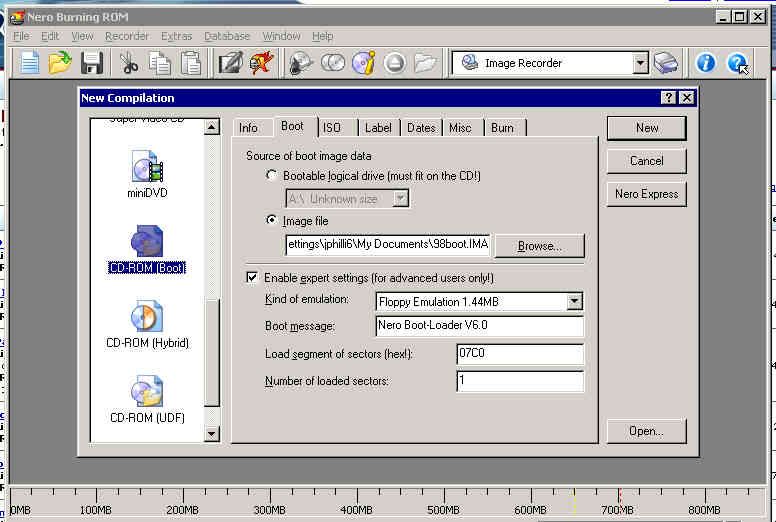This screenshot has width=776, height=522.
Task: Click the Burn compilation flame icon
Action: pos(262,63)
